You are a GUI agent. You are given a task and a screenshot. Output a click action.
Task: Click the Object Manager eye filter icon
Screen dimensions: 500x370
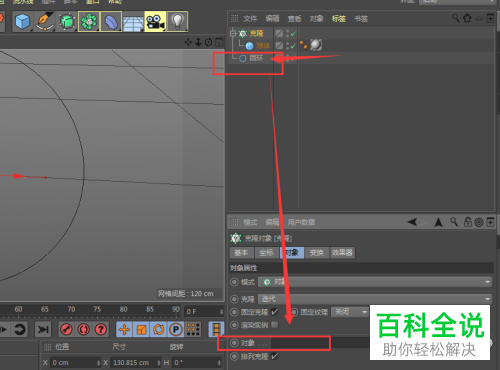pos(479,19)
